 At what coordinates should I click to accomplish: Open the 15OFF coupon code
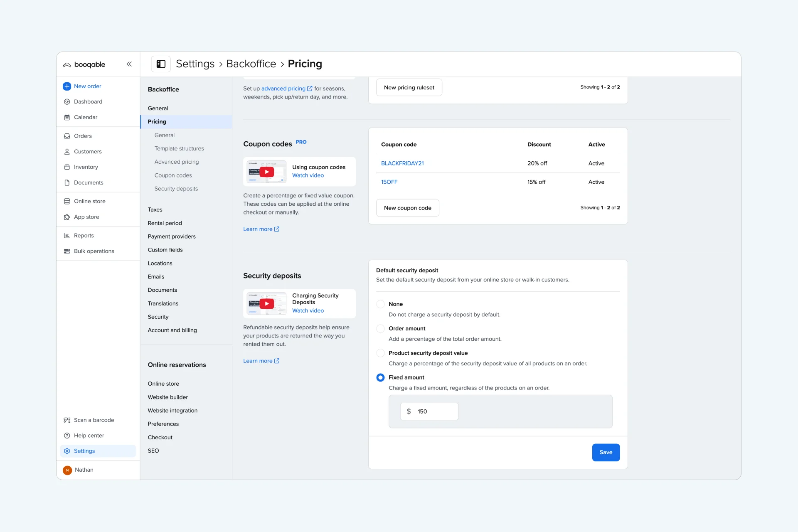point(389,182)
